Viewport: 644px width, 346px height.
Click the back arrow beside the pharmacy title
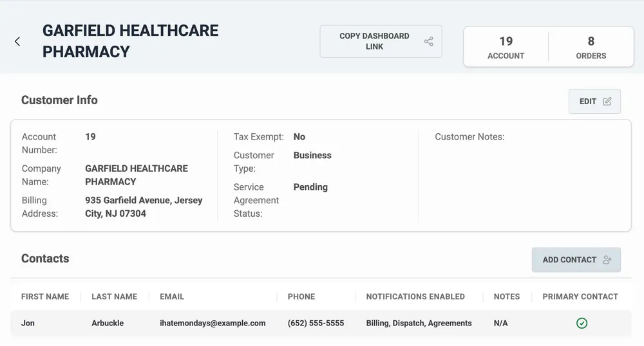tap(17, 41)
